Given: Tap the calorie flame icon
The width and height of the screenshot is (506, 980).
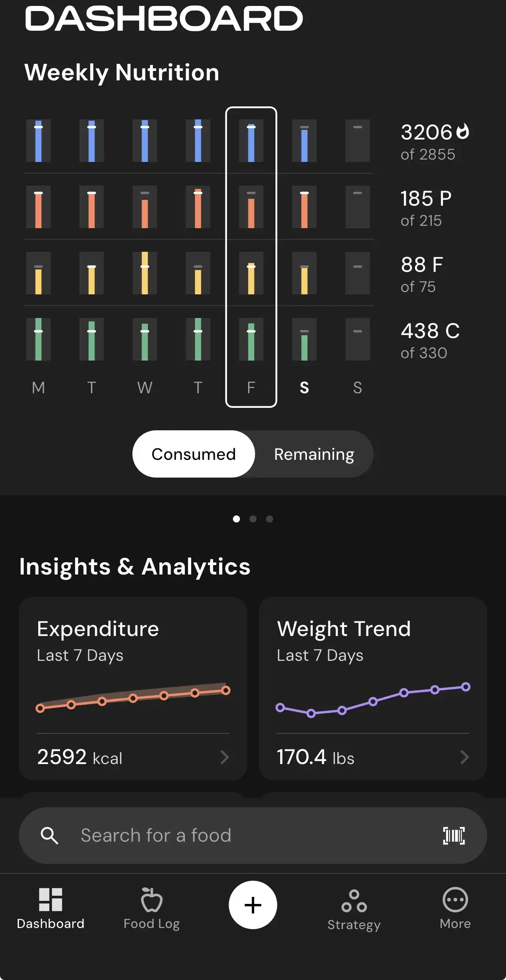Looking at the screenshot, I should pos(463,132).
